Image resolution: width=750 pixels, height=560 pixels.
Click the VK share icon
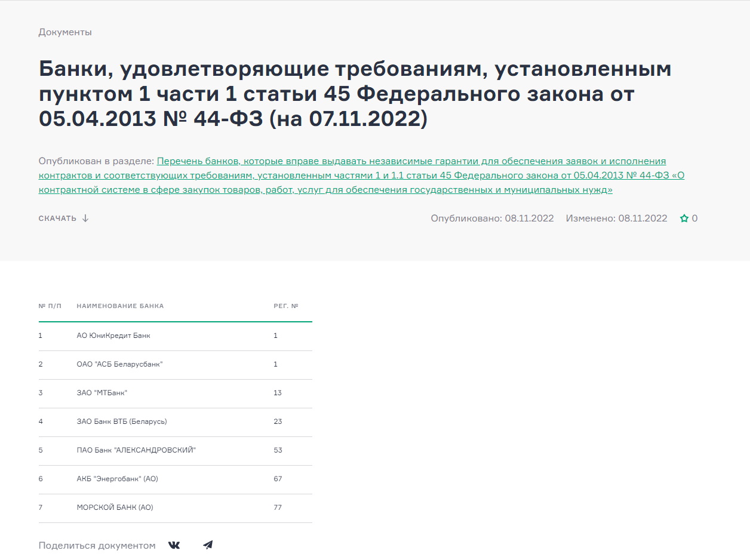(174, 544)
